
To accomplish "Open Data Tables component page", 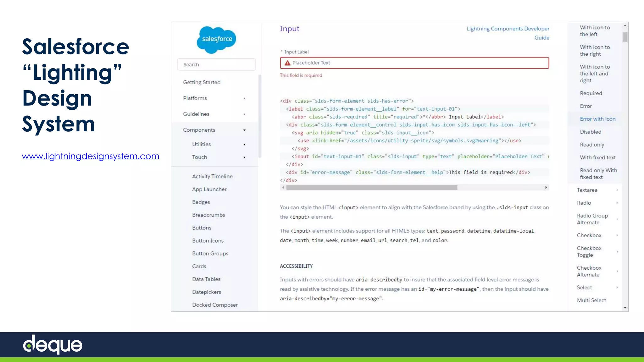I will point(206,279).
